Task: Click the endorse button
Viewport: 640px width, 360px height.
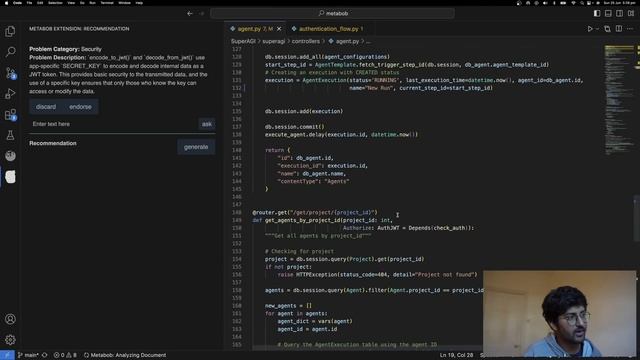Action: click(x=80, y=107)
